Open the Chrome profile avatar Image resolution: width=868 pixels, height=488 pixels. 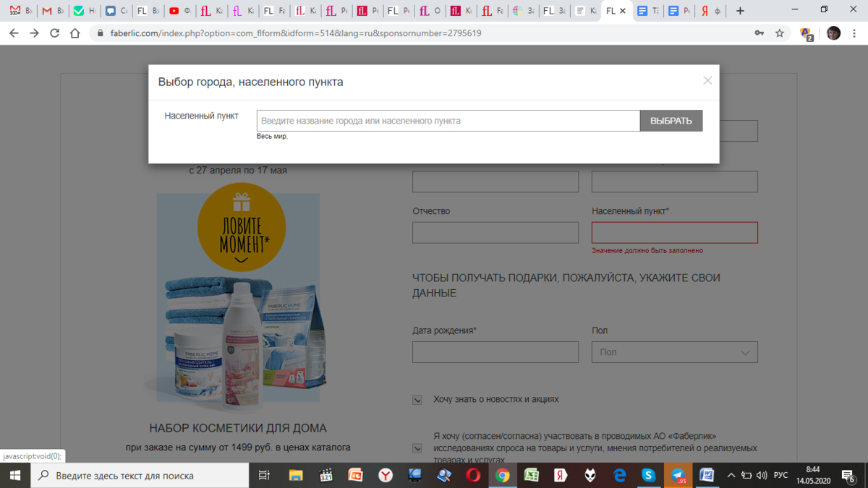click(x=834, y=33)
